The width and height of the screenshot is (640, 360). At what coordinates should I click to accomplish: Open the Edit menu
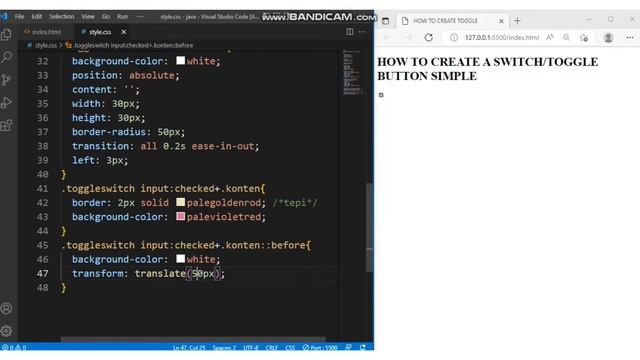point(37,17)
